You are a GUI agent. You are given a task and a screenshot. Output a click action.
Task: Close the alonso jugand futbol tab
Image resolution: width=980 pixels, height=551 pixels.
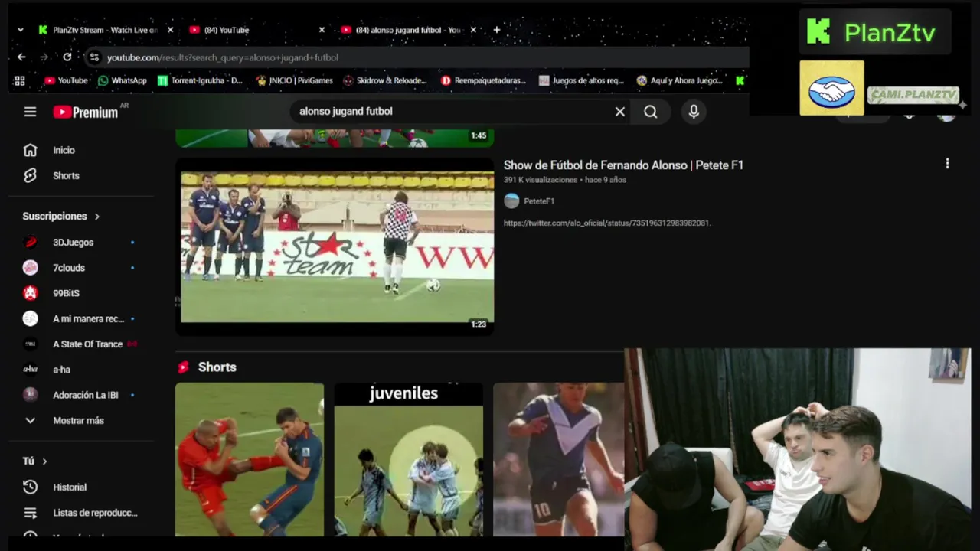click(x=473, y=30)
